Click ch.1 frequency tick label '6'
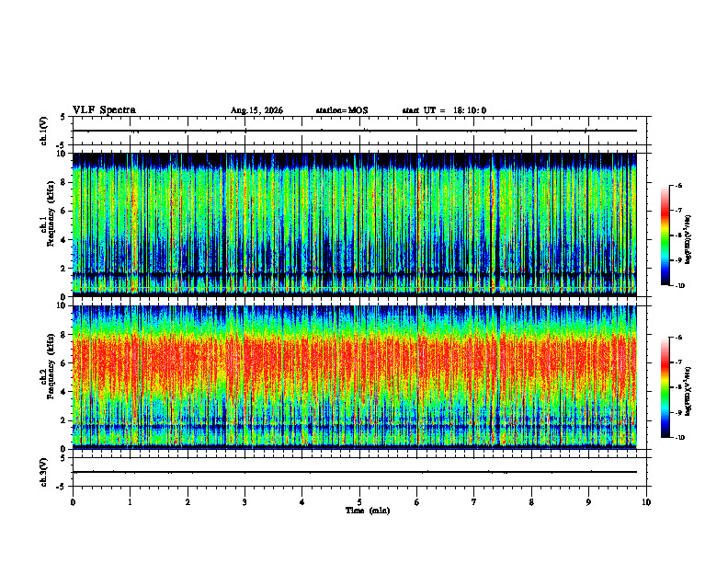The image size is (728, 563). [63, 211]
